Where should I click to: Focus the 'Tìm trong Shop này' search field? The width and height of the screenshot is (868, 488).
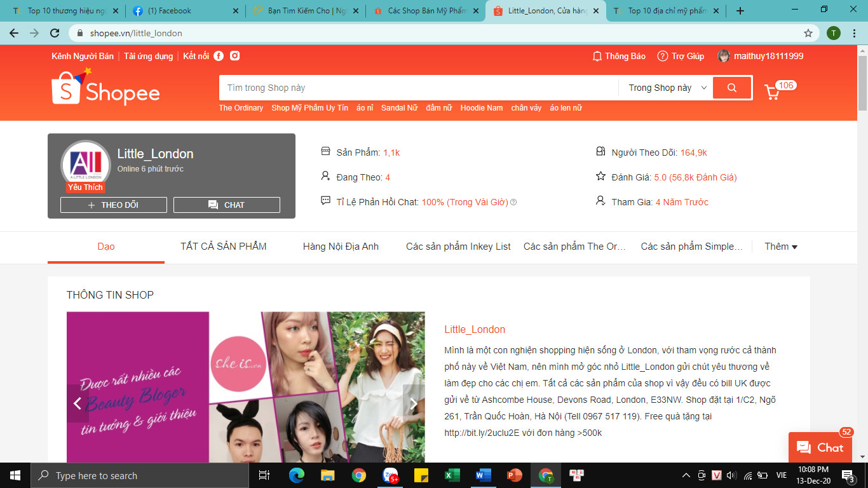419,88
